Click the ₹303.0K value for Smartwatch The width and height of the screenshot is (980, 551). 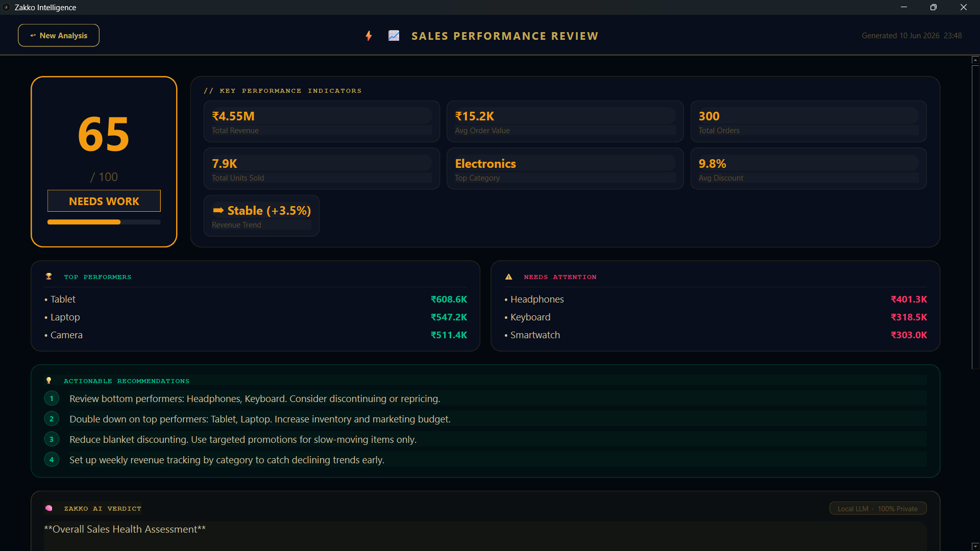909,335
